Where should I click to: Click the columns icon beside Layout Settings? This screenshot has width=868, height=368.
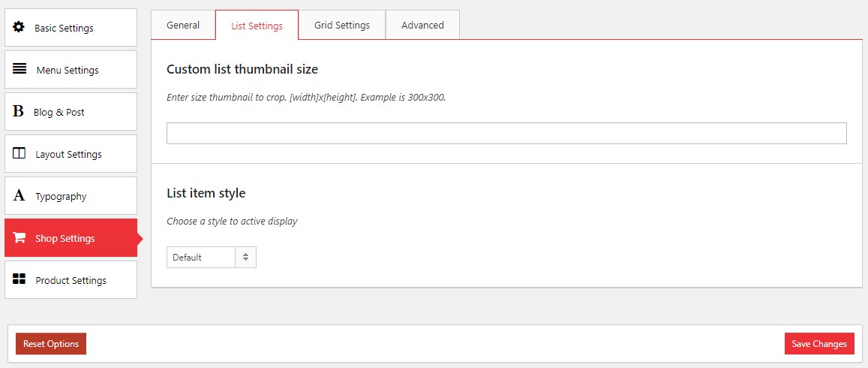(20, 153)
